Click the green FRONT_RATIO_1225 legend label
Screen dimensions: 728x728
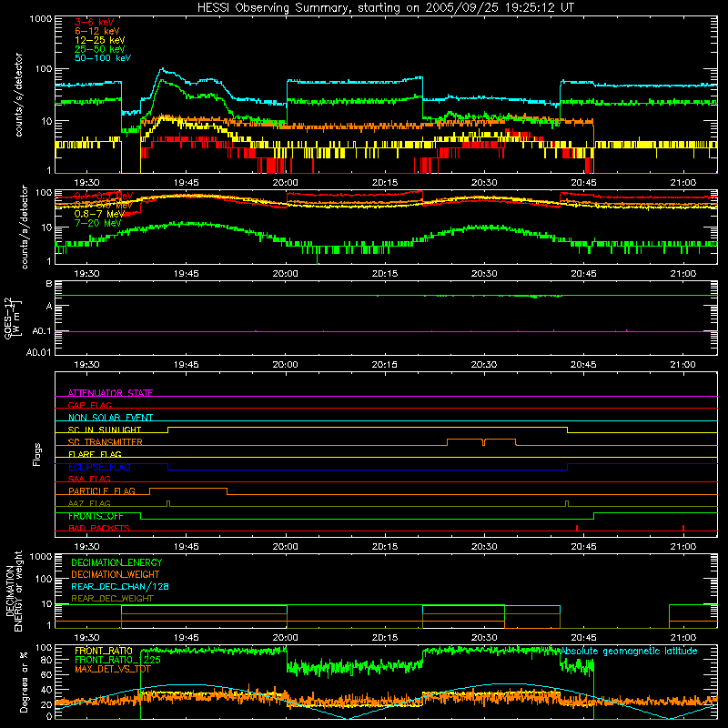pyautogui.click(x=118, y=660)
